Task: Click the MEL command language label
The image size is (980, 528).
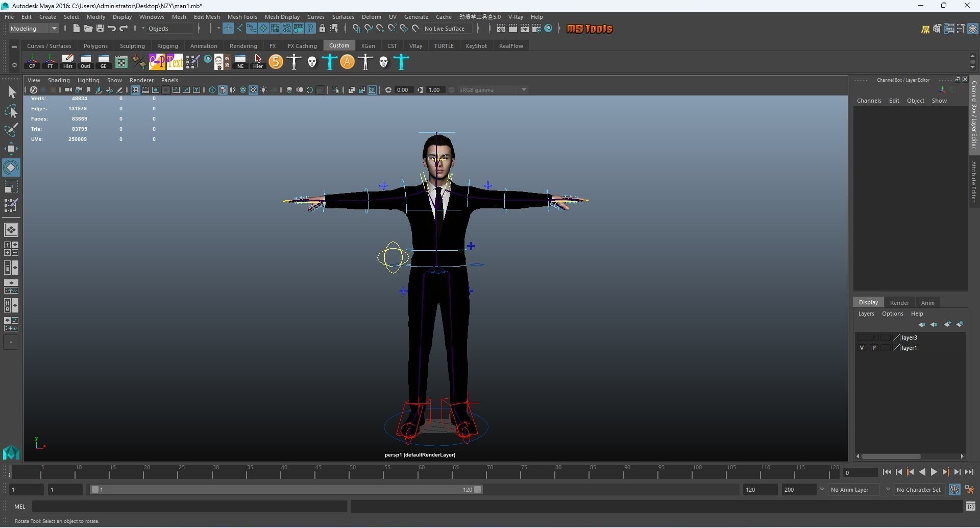Action: 19,507
